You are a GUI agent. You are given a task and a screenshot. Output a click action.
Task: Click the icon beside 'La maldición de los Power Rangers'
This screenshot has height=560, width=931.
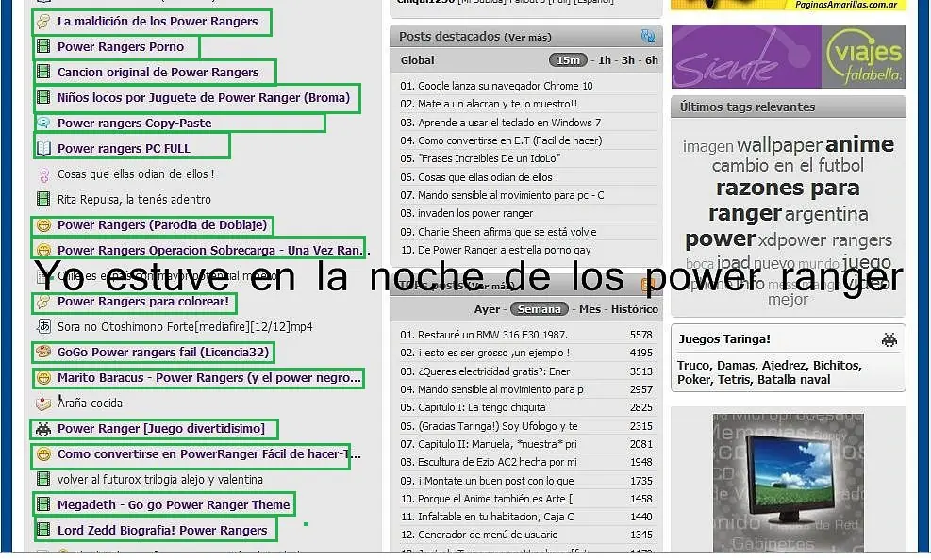[x=43, y=22]
